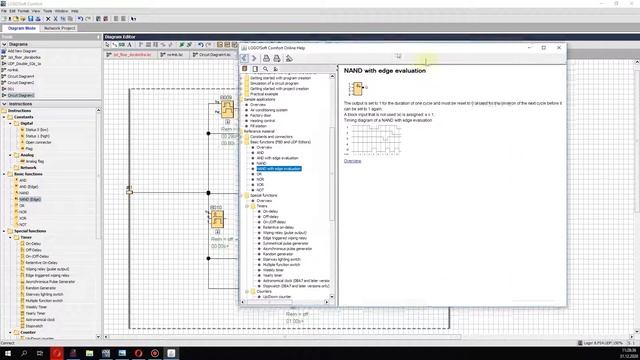640x360 pixels.
Task: Click the Print icon in main toolbar
Action: pyautogui.click(x=38, y=19)
